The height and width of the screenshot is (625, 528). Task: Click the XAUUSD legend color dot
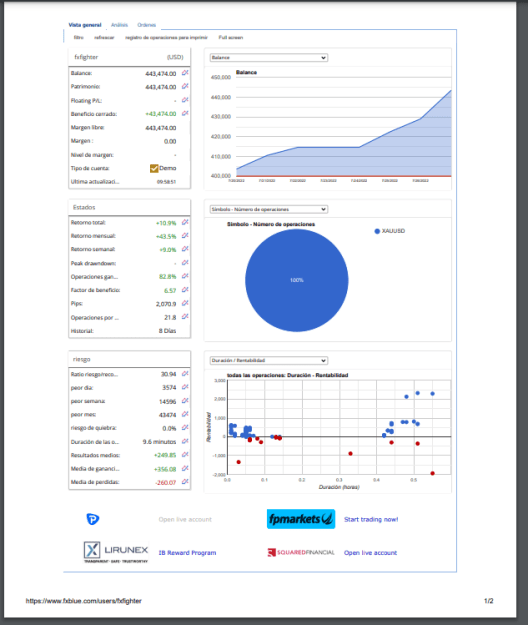click(x=377, y=231)
